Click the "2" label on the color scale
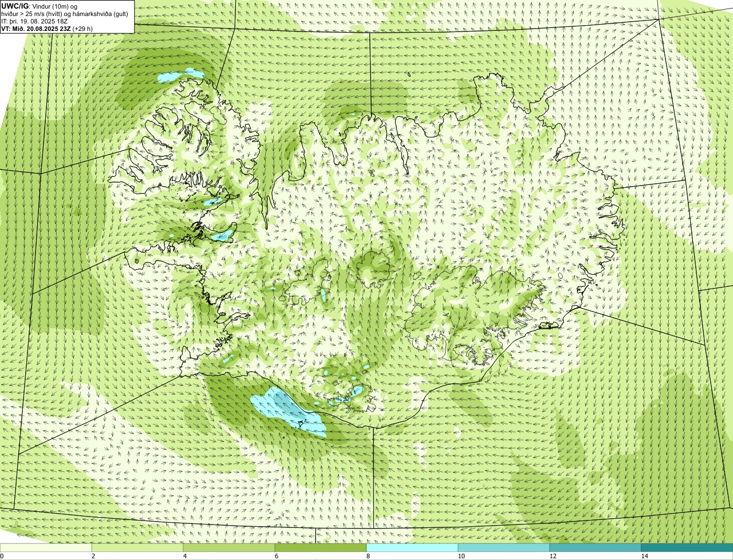 pyautogui.click(x=93, y=556)
